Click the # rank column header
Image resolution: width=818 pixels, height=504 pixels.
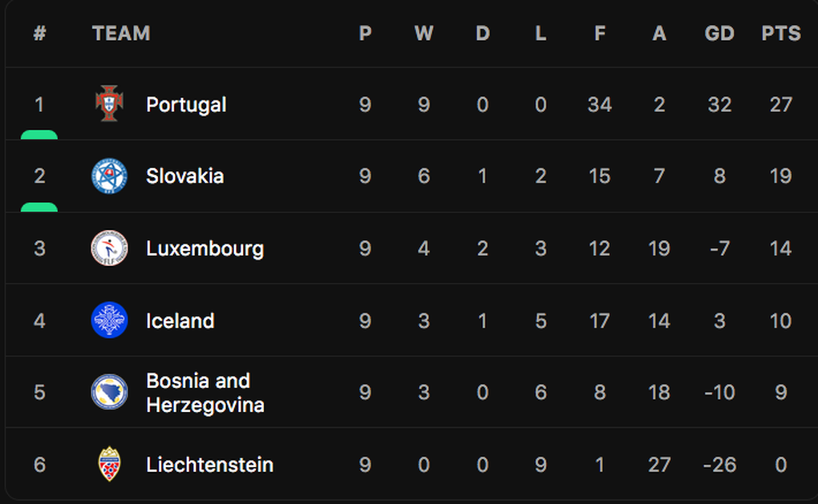(x=39, y=34)
